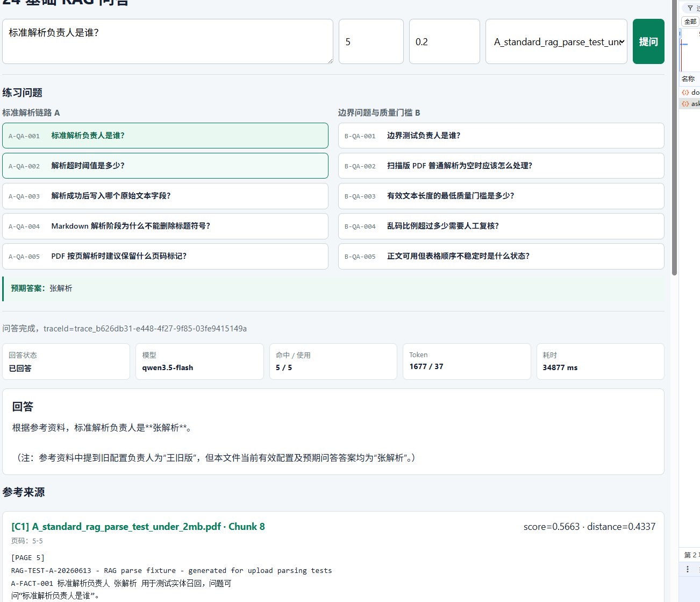Click the 命中 / 使用 5 / 5 card
This screenshot has height=602, width=700.
333,362
